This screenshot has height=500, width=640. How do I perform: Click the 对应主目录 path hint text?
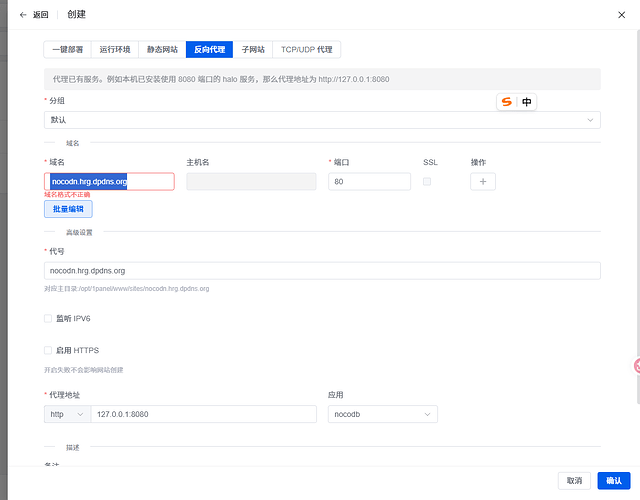127,289
